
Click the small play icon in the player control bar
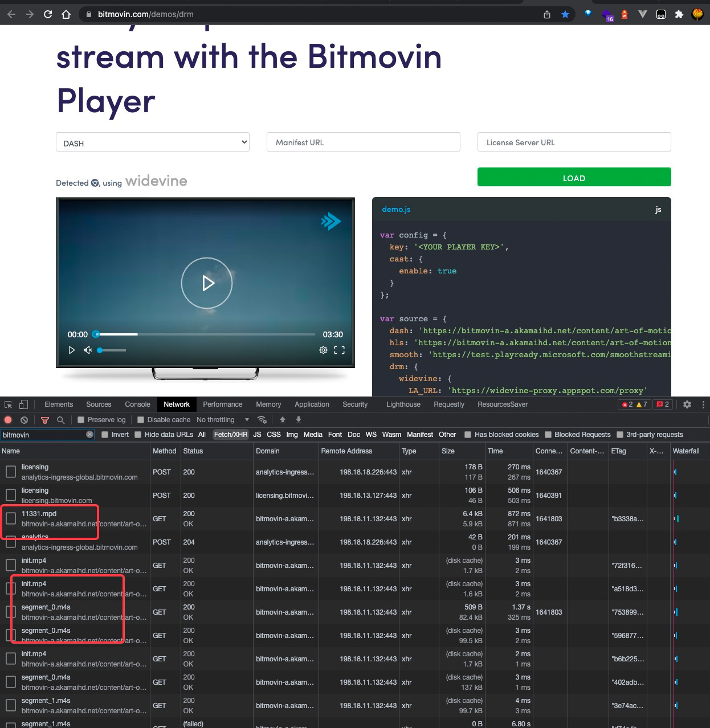click(72, 350)
